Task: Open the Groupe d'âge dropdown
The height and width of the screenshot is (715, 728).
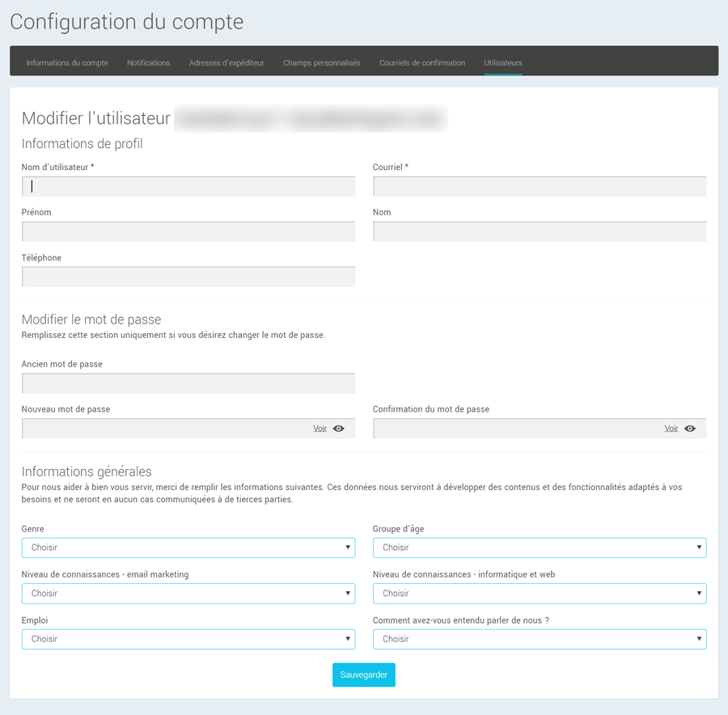Action: 539,548
